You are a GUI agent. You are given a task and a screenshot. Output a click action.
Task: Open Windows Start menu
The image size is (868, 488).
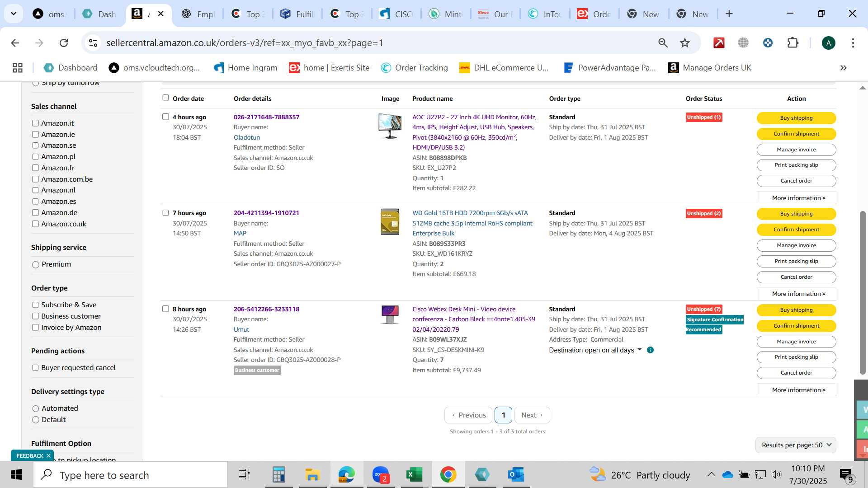[16, 475]
